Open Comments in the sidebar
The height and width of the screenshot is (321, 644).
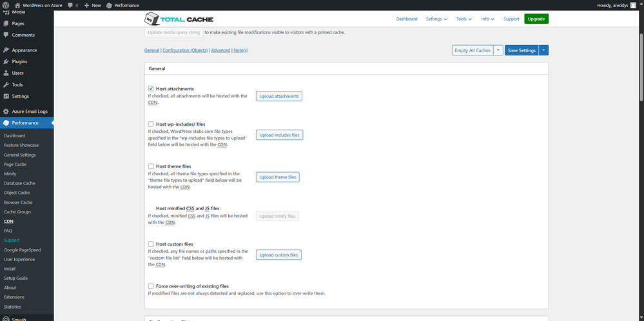point(23,35)
